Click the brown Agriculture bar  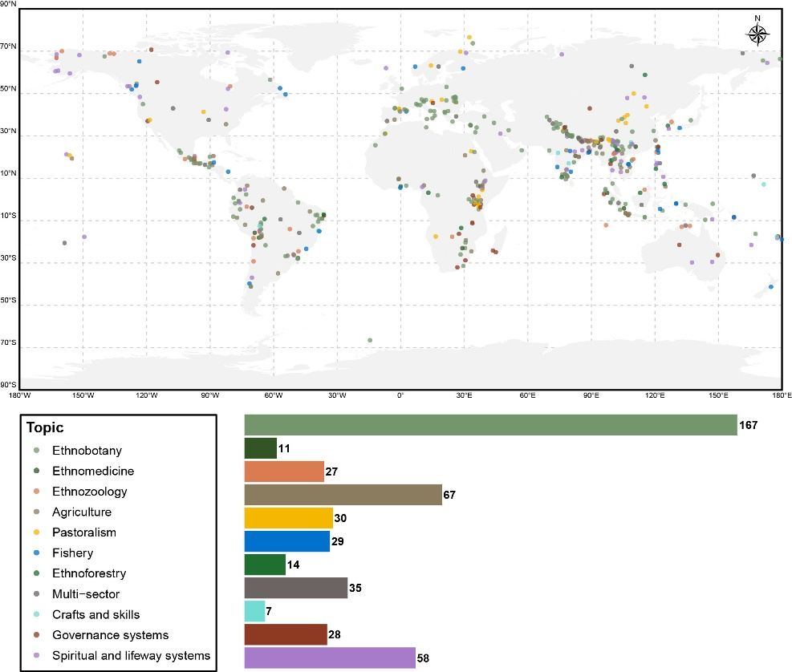tap(342, 495)
